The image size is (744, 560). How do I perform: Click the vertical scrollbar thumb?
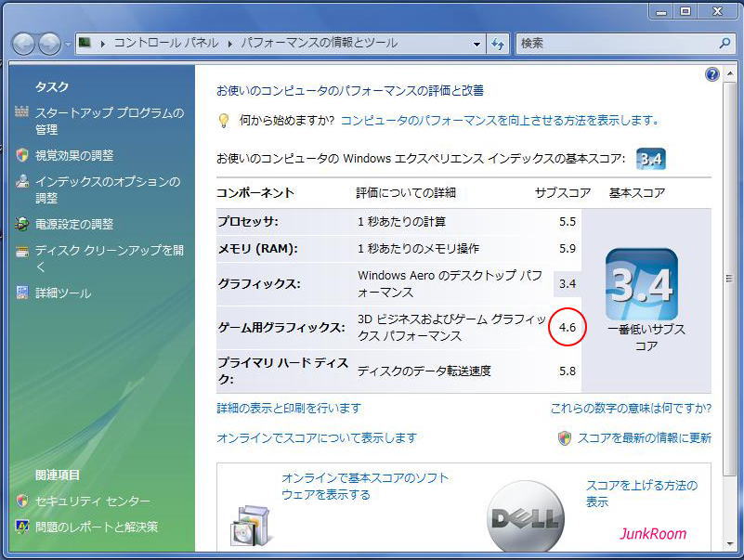coord(729,279)
